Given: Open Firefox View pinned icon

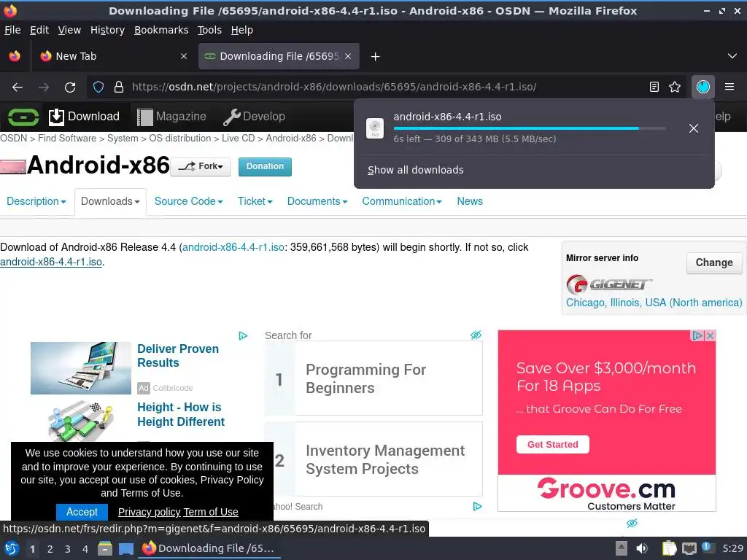Looking at the screenshot, I should pyautogui.click(x=15, y=56).
